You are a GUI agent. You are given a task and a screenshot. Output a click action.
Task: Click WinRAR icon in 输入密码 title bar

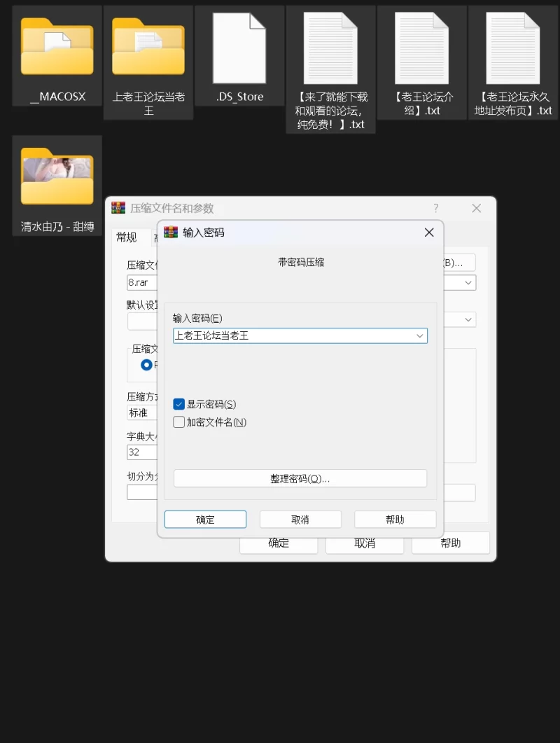point(170,232)
